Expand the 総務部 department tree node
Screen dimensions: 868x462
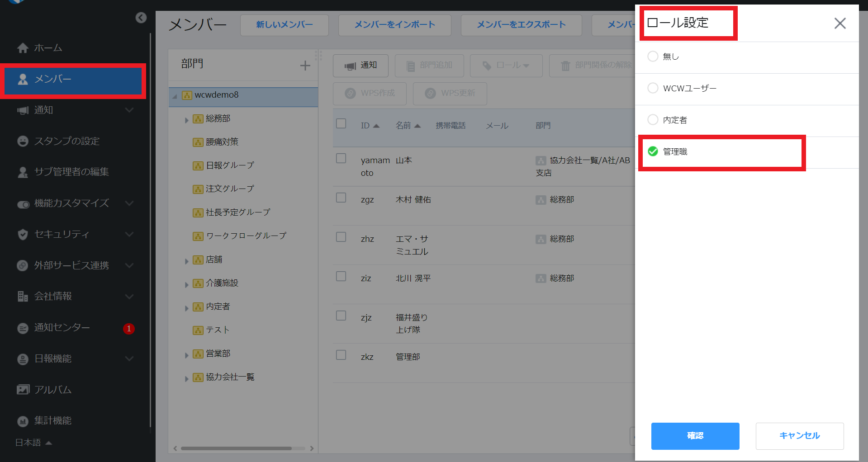pyautogui.click(x=186, y=120)
